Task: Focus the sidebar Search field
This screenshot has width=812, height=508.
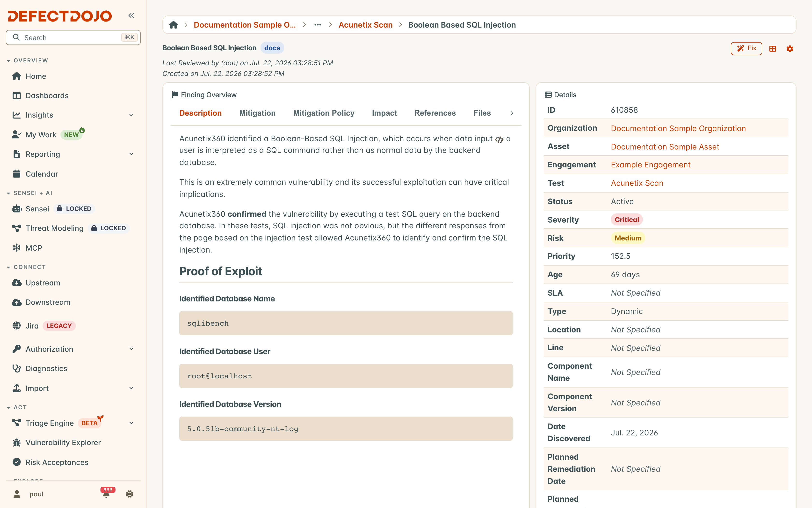Action: coord(73,37)
